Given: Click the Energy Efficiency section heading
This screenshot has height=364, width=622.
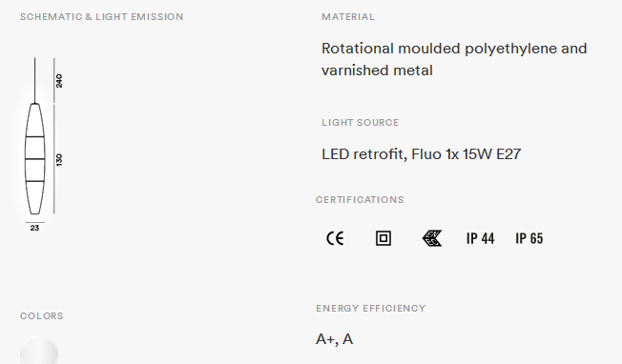Looking at the screenshot, I should [x=371, y=309].
